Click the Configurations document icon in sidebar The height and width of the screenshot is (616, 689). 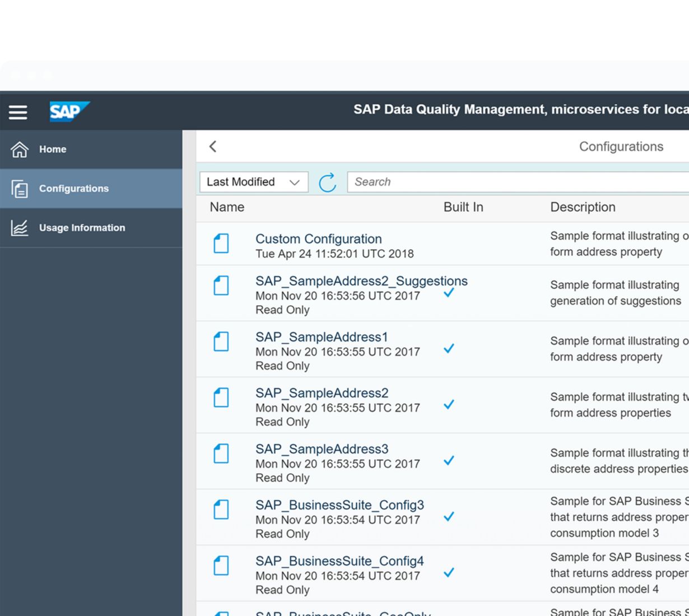(20, 189)
